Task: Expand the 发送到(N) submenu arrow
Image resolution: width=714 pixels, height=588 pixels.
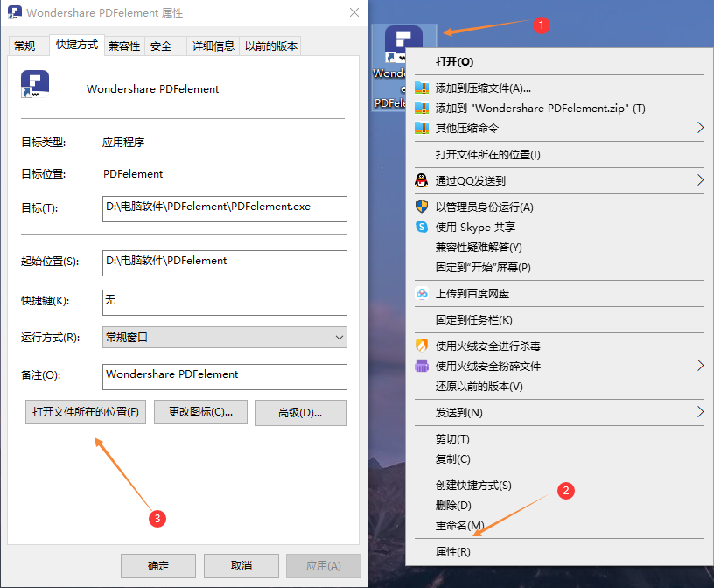Action: (700, 412)
